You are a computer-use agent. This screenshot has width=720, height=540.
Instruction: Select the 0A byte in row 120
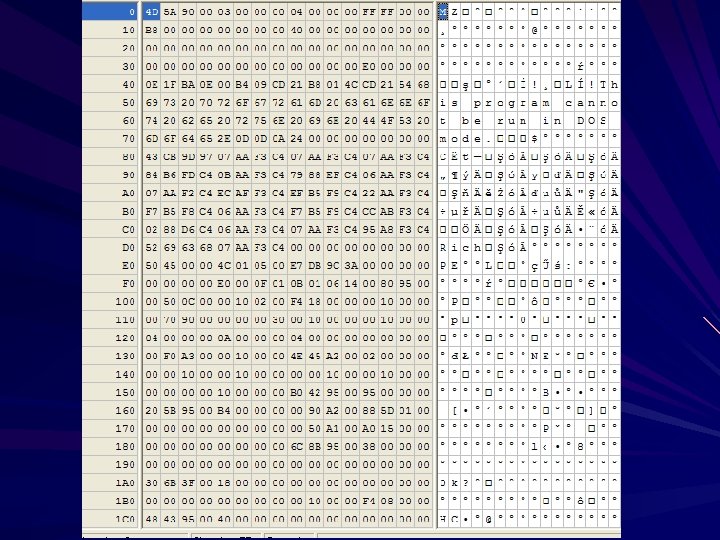point(224,338)
